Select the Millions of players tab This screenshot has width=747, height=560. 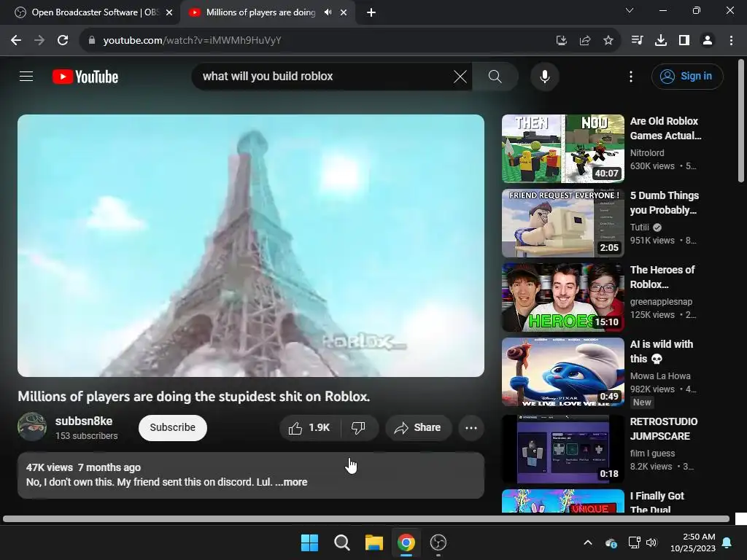[x=260, y=12]
